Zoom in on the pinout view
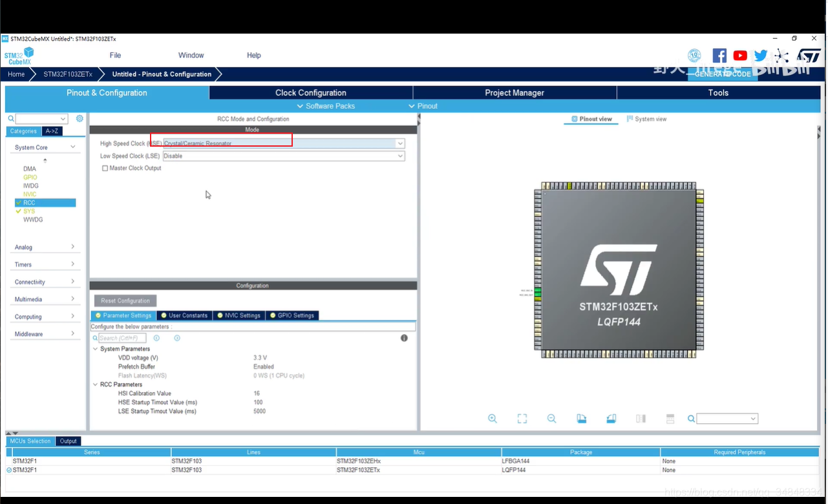 (x=493, y=419)
